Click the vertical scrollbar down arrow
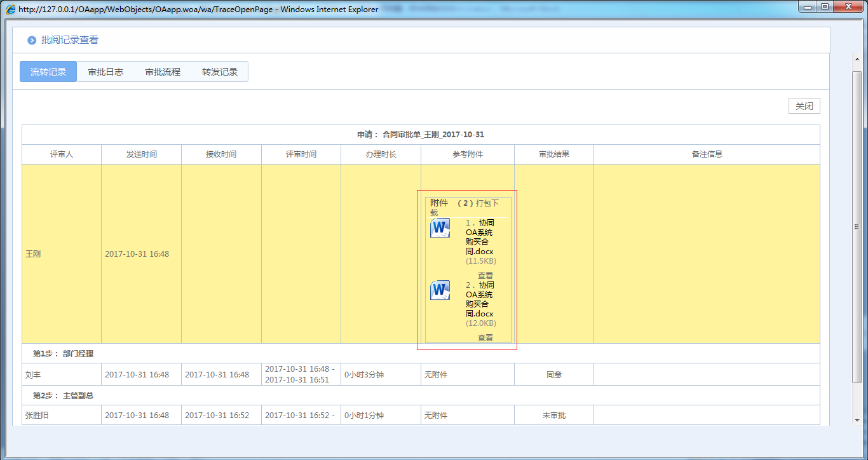The height and width of the screenshot is (460, 868). [857, 419]
